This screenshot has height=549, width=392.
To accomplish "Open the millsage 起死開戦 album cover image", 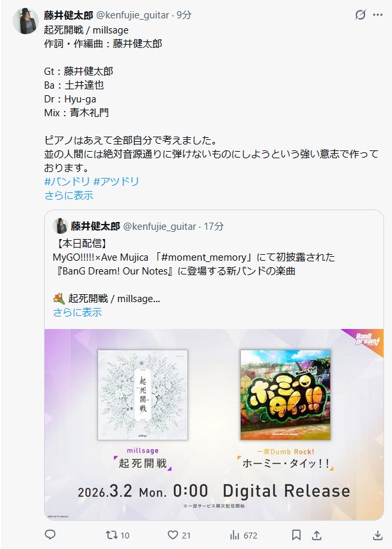I will coord(142,395).
